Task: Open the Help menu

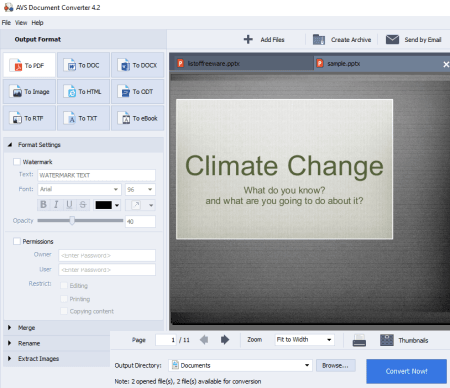Action: (x=37, y=23)
